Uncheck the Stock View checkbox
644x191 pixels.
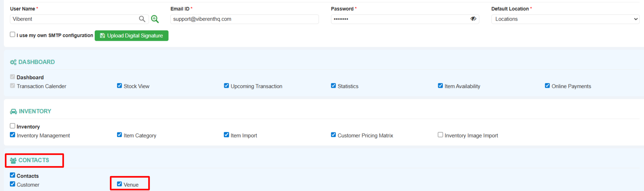pyautogui.click(x=119, y=85)
